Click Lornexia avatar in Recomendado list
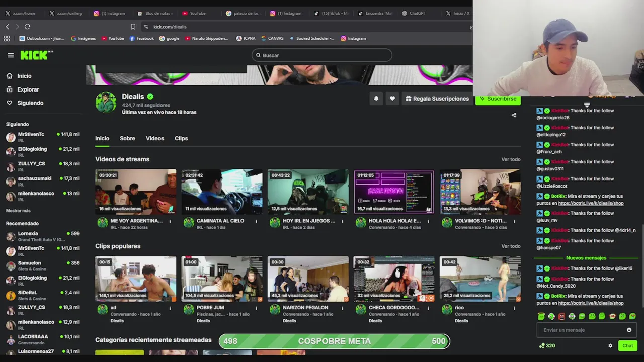 click(x=11, y=236)
